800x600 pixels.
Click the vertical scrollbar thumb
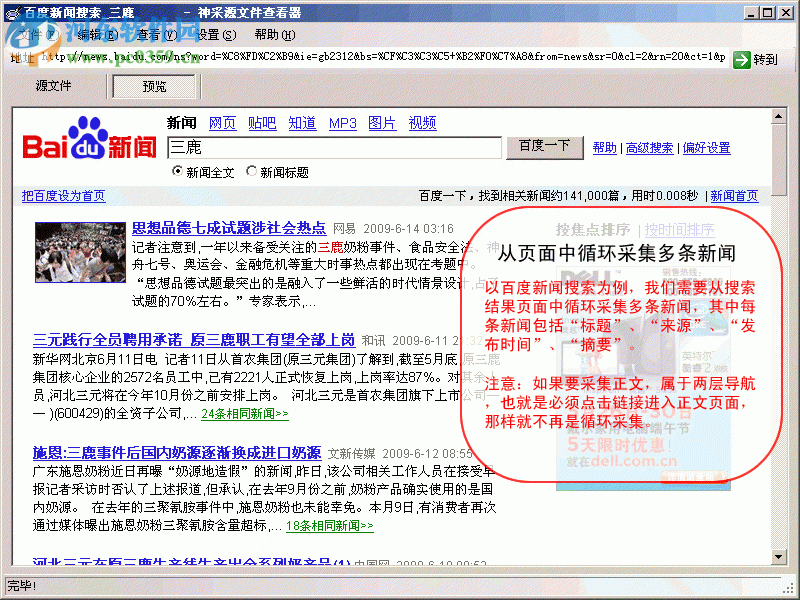(779, 159)
